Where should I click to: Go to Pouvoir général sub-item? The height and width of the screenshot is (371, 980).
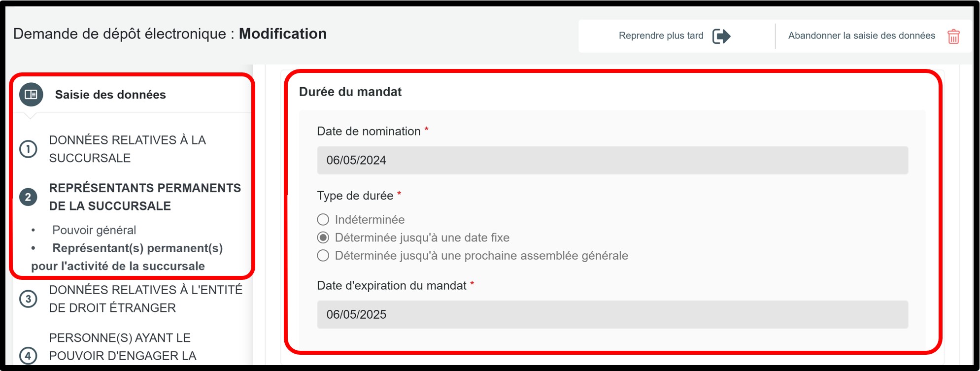pos(94,230)
